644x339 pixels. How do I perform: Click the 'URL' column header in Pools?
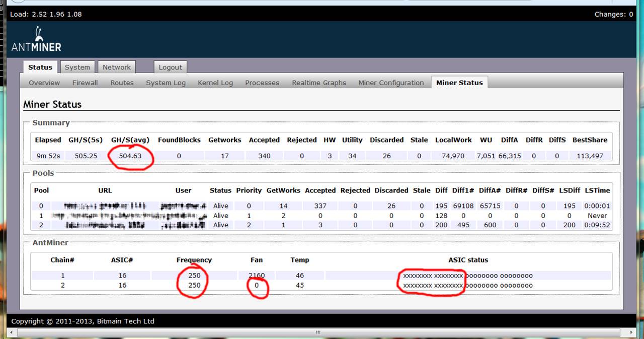(105, 190)
